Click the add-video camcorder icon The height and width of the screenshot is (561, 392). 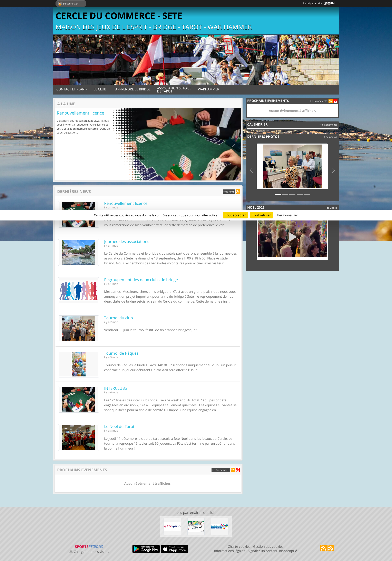pos(333,3)
